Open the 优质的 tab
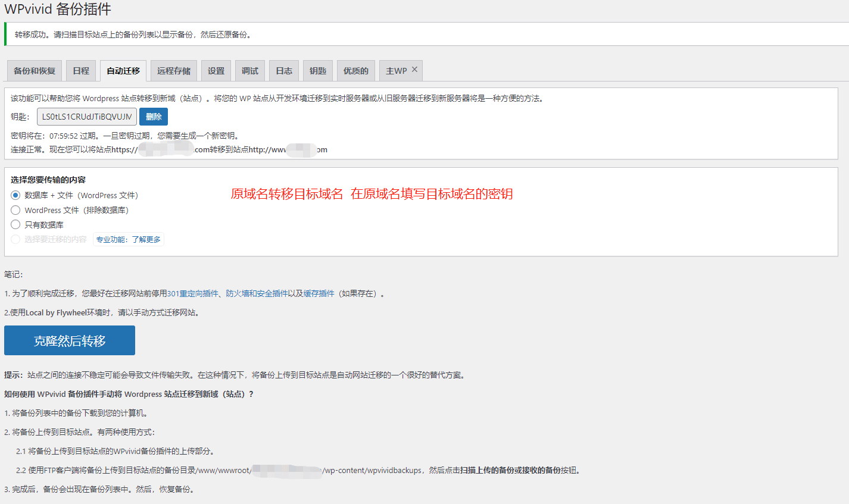The image size is (849, 504). (356, 71)
